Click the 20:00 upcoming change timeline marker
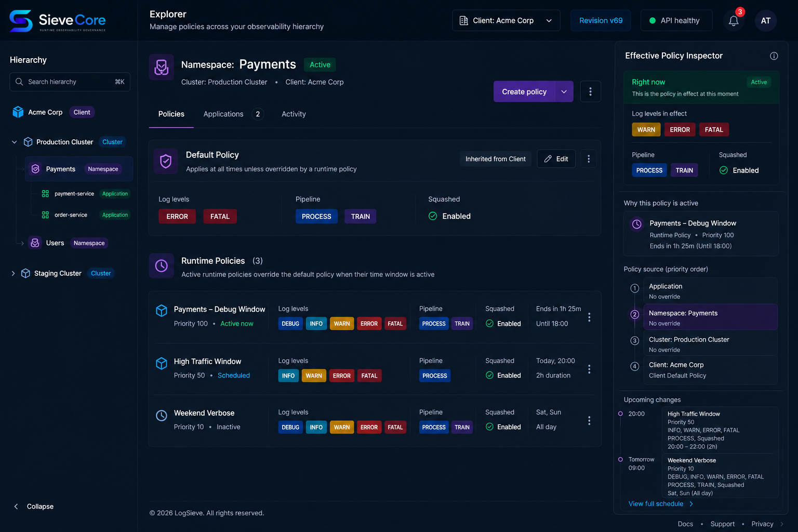Screen dimensions: 798x532 [x=620, y=414]
